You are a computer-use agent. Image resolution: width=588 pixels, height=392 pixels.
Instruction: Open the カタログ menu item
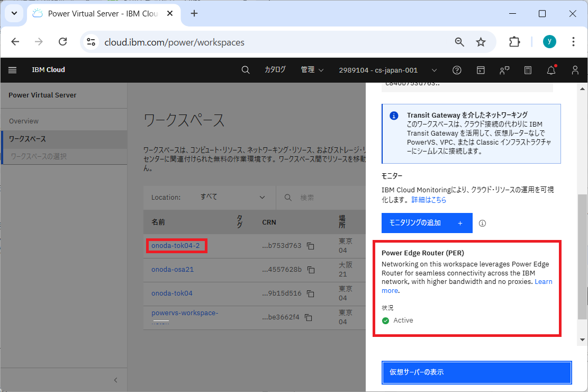[275, 70]
